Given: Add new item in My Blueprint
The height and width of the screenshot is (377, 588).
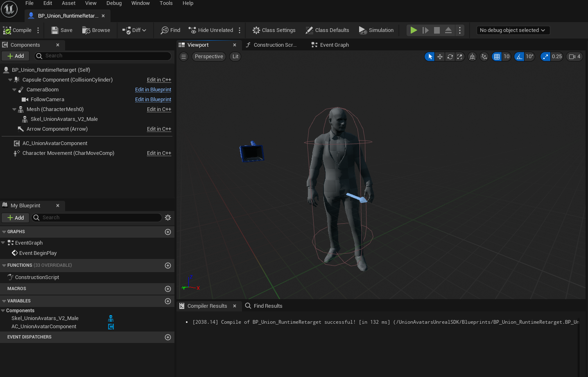Looking at the screenshot, I should (x=16, y=218).
